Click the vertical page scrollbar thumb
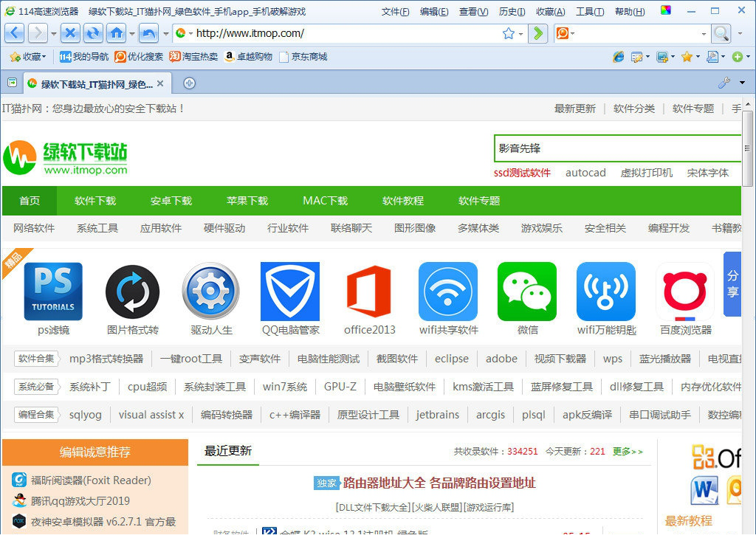 747,148
